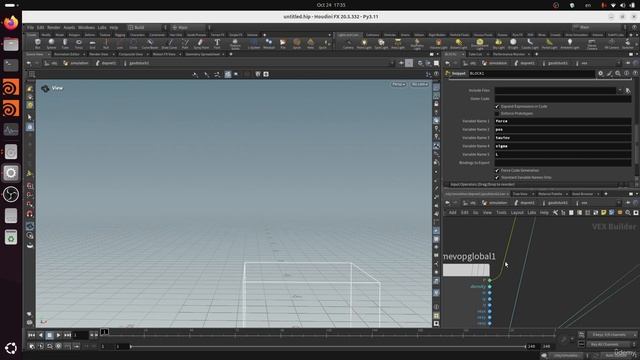The height and width of the screenshot is (360, 640).
Task: Select the Font shelf tool
Action: coord(217,43)
